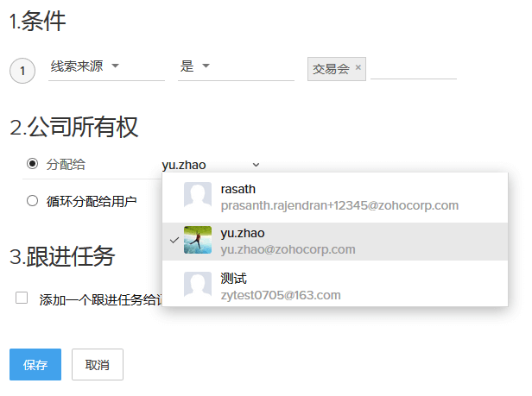Click condition number 1 circle
The width and height of the screenshot is (532, 396).
coord(22,71)
